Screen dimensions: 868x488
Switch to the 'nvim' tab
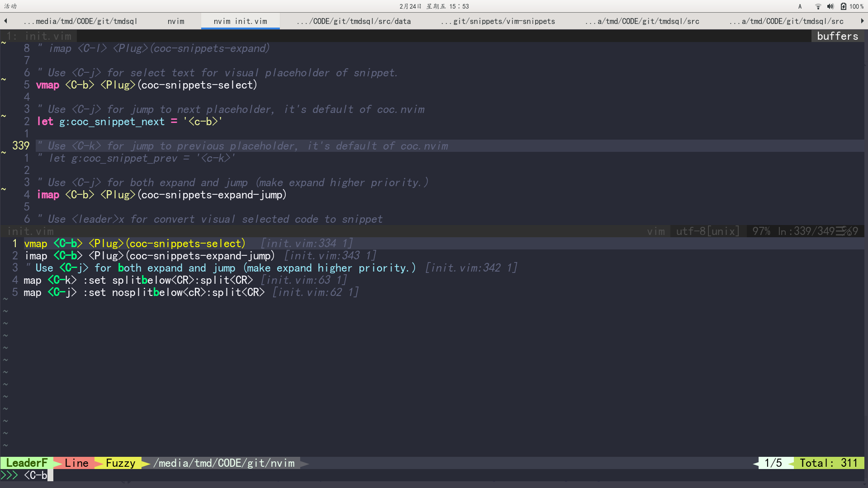pos(176,21)
